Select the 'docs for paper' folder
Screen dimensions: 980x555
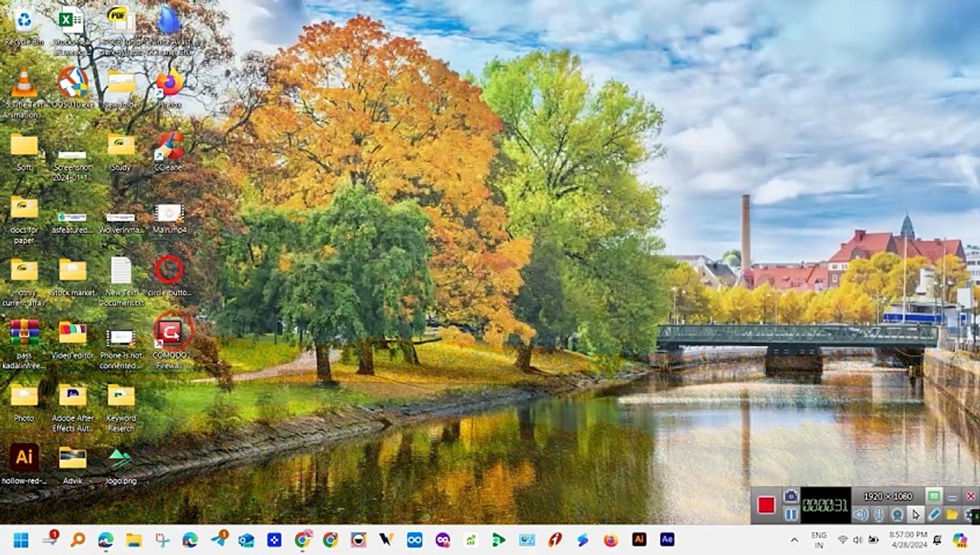pos(24,220)
